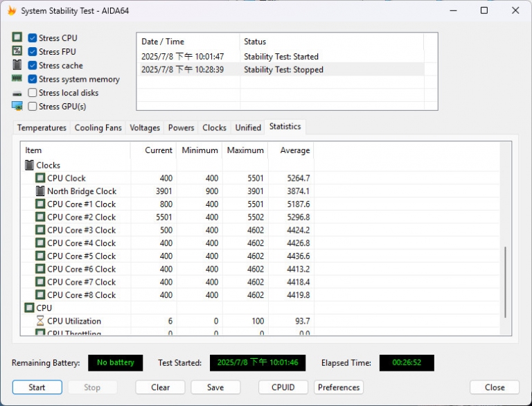Click the AIDA64 flame icon in title bar
This screenshot has height=406, width=532.
click(x=12, y=11)
